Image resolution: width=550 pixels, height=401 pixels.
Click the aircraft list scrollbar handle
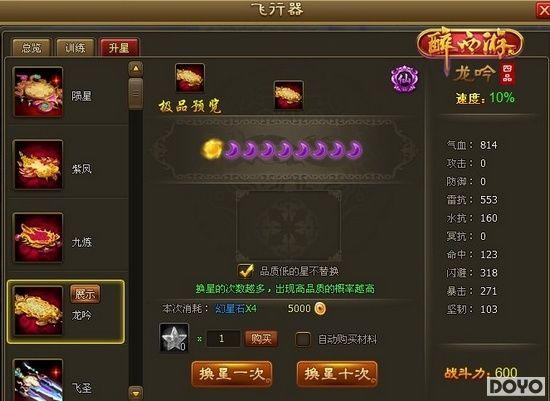[x=136, y=93]
